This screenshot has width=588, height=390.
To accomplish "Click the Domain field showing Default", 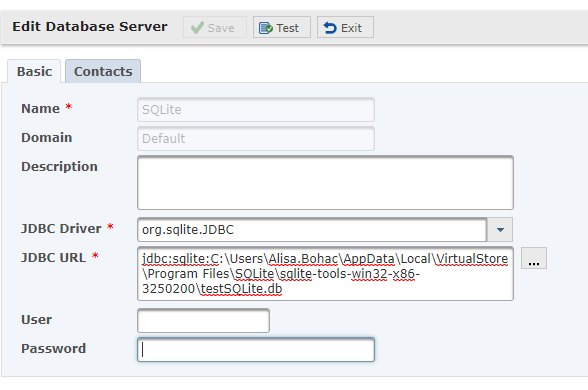I will tap(256, 138).
